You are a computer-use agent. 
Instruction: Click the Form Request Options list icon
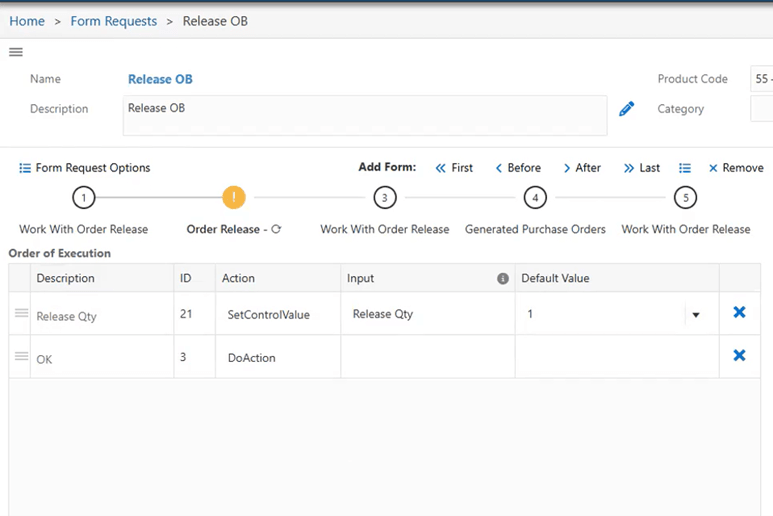point(25,168)
